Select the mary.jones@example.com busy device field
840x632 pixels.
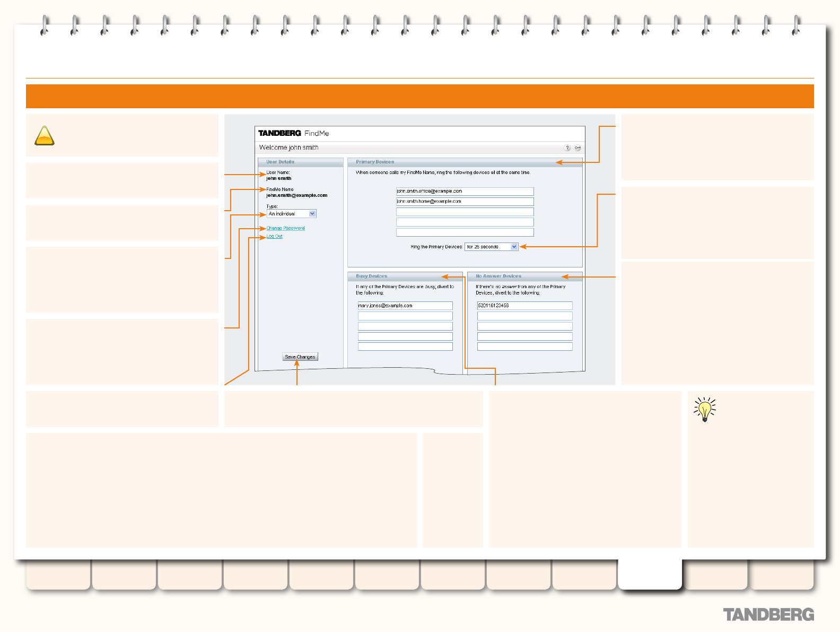point(405,306)
